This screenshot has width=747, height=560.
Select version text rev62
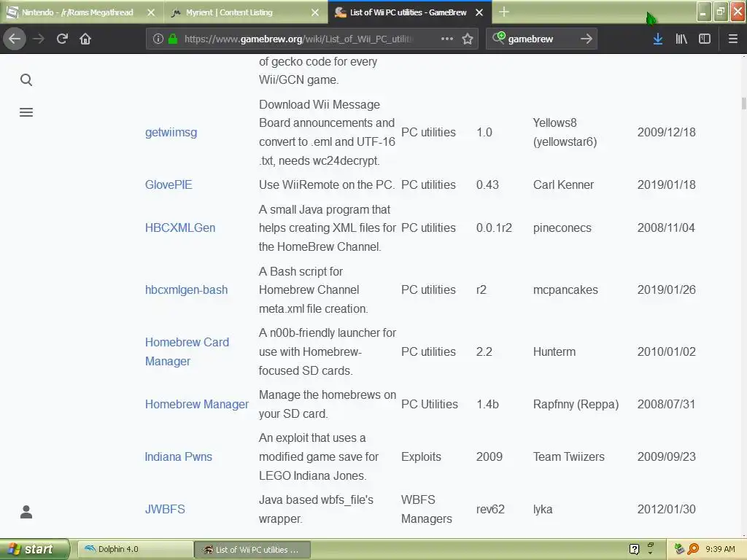pos(490,509)
